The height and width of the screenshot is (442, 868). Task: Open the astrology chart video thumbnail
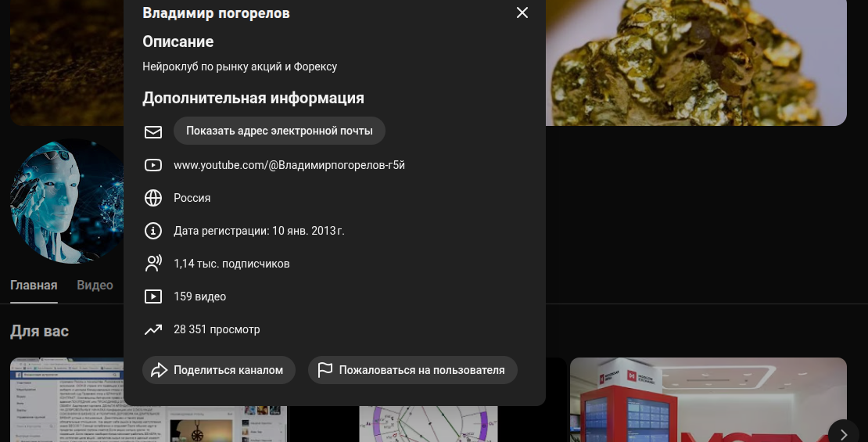pos(428,424)
